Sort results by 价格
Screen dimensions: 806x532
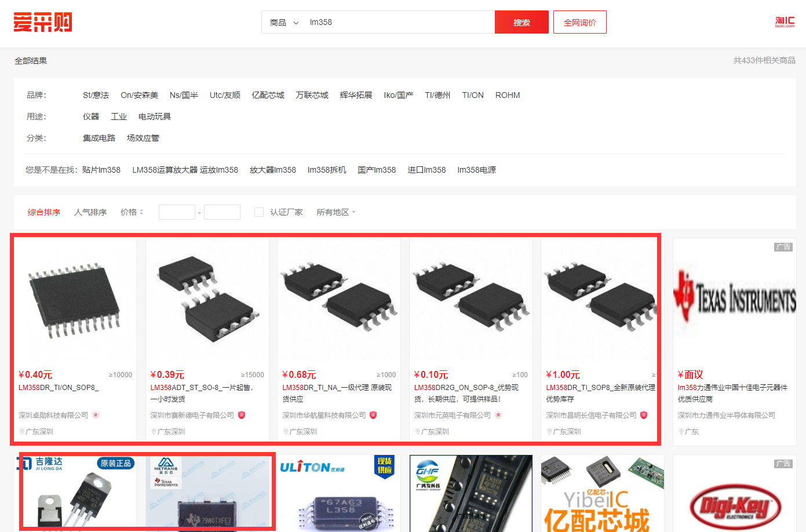(x=132, y=212)
